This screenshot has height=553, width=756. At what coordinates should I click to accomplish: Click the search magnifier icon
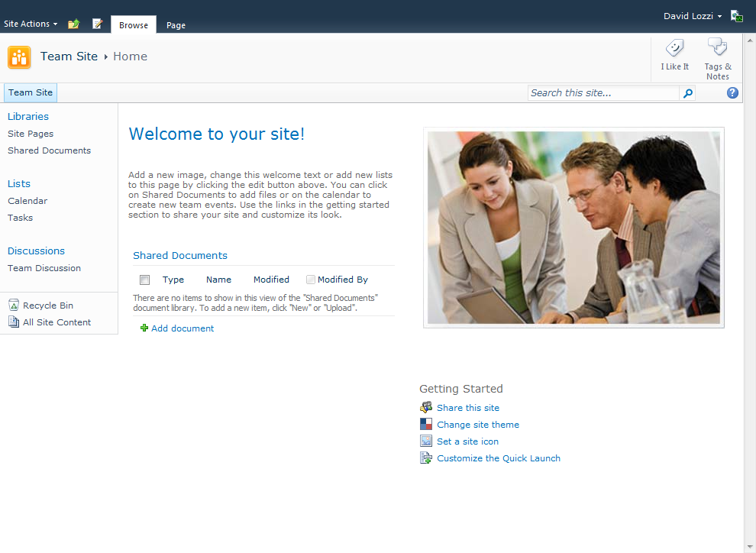(687, 93)
